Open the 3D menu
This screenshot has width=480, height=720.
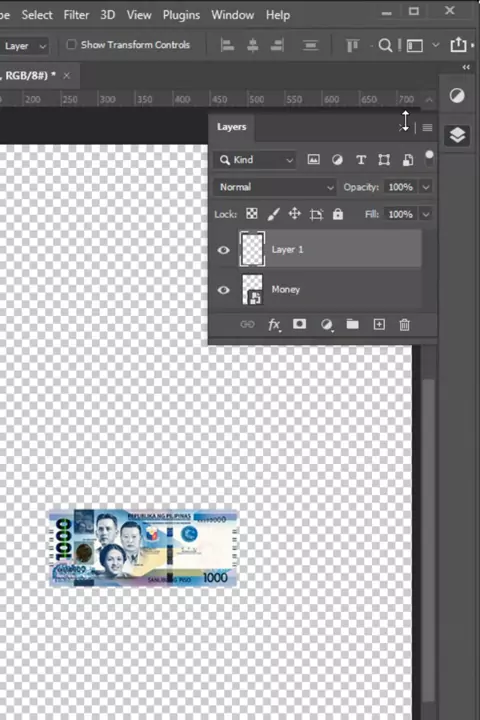(107, 15)
